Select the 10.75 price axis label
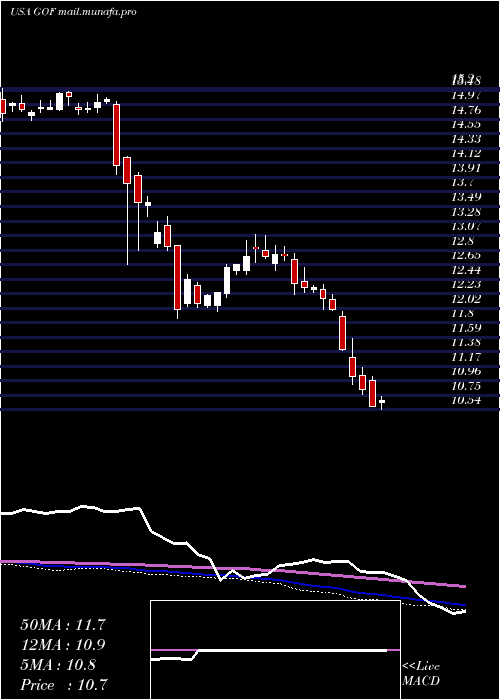This screenshot has height=700, width=500. tap(466, 386)
